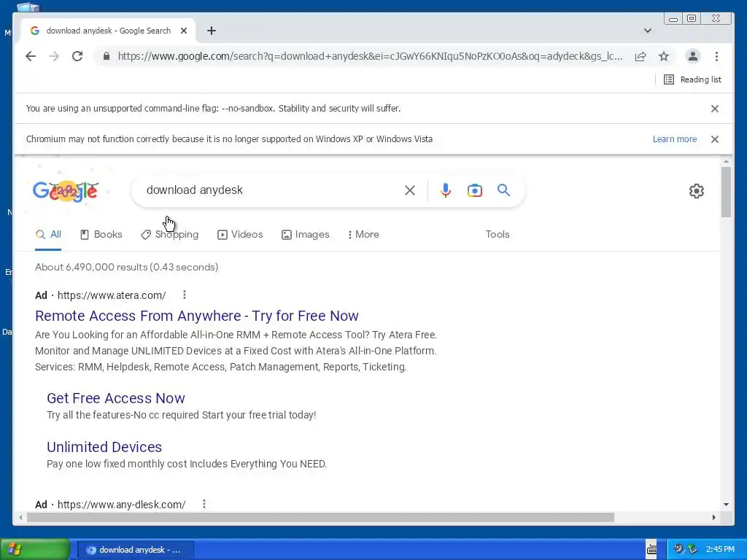Search by image with the camera icon
Viewport: 747px width, 560px height.
click(474, 190)
